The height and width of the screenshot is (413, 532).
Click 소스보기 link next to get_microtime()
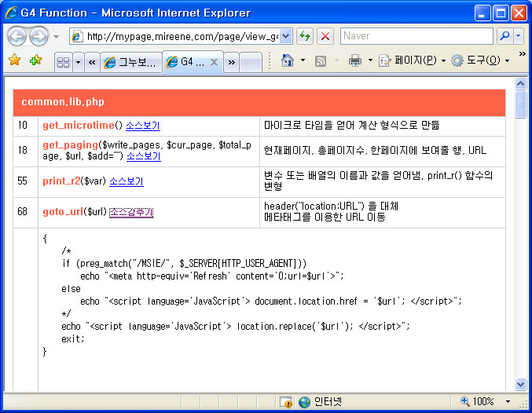point(143,126)
